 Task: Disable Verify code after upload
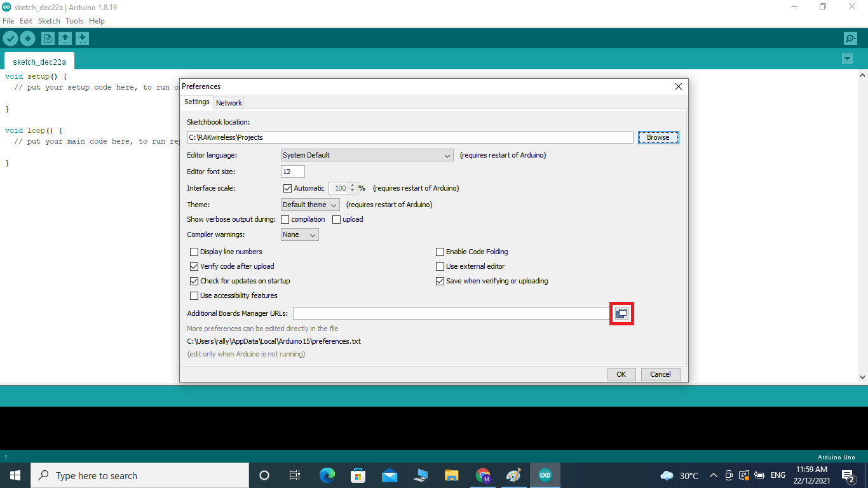pos(194,266)
